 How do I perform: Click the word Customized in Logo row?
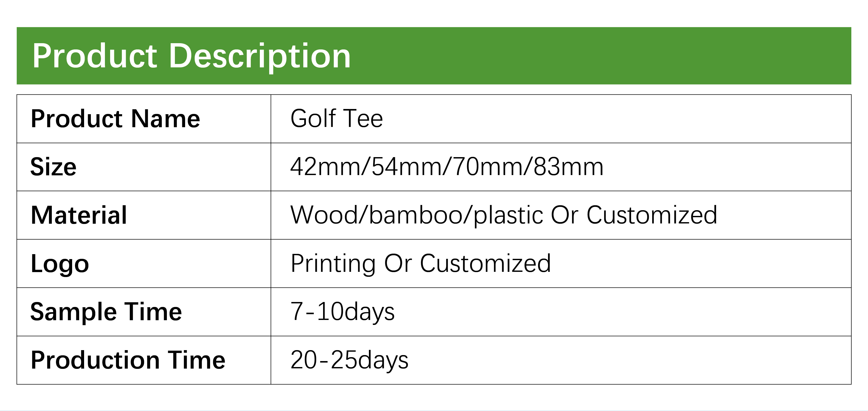click(486, 263)
